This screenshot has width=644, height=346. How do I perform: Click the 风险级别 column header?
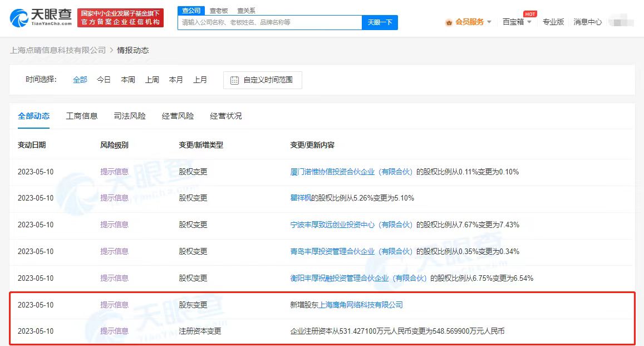[114, 145]
